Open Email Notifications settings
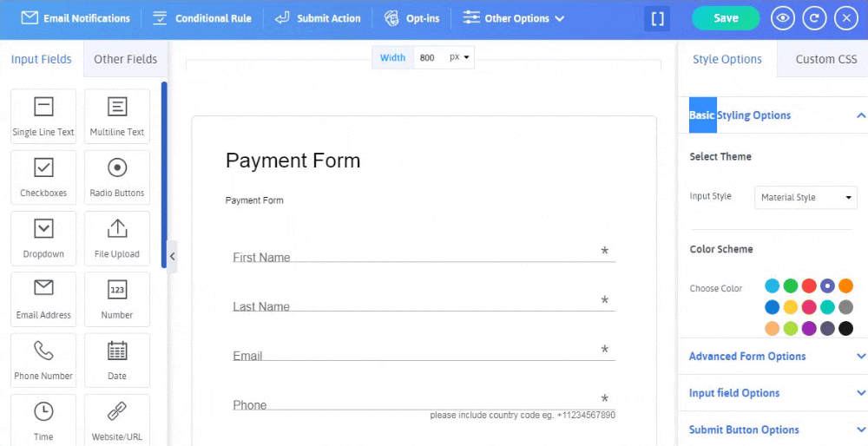 tap(76, 18)
